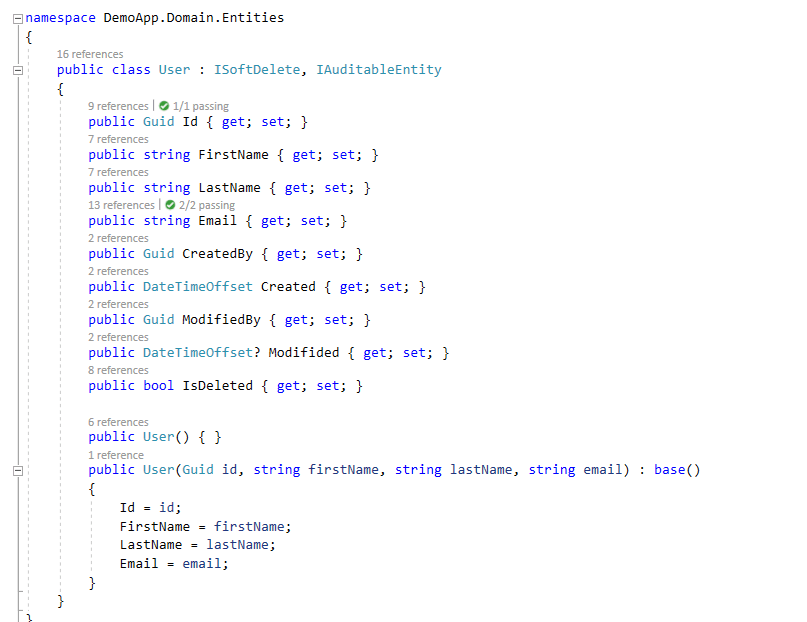Click the nullable DateTimeOffset? type of Modified
807x622 pixels.
pos(201,353)
